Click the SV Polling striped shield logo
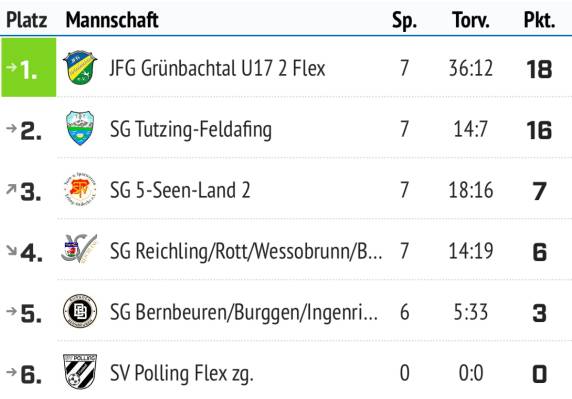 (x=80, y=371)
